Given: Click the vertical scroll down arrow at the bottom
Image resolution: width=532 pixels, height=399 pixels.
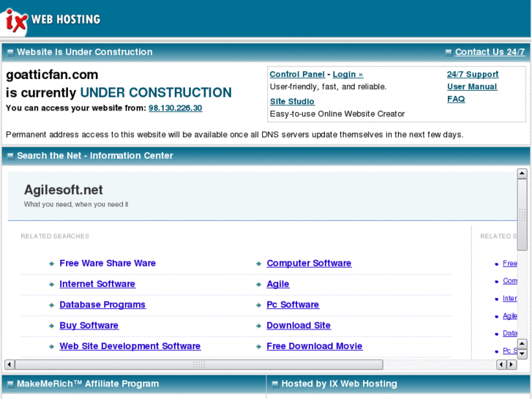Looking at the screenshot, I should coord(522,354).
